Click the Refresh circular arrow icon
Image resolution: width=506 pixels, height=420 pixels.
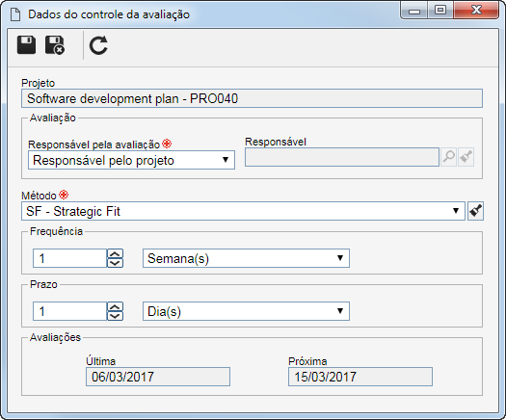98,45
